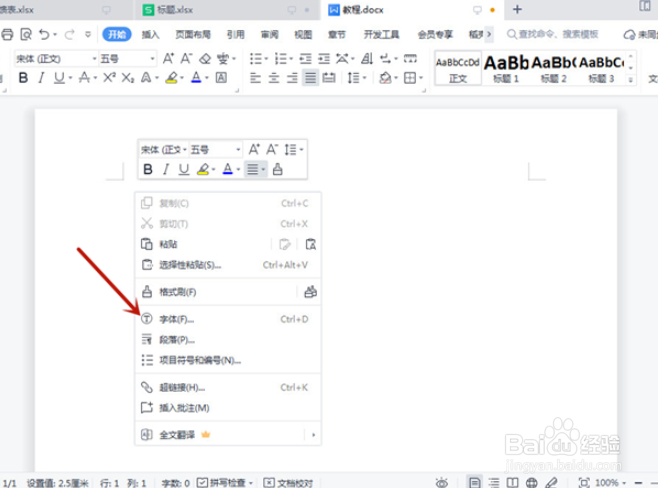Apply Subscript formatting in the ribbon
Image resolution: width=658 pixels, height=488 pixels.
click(x=128, y=78)
